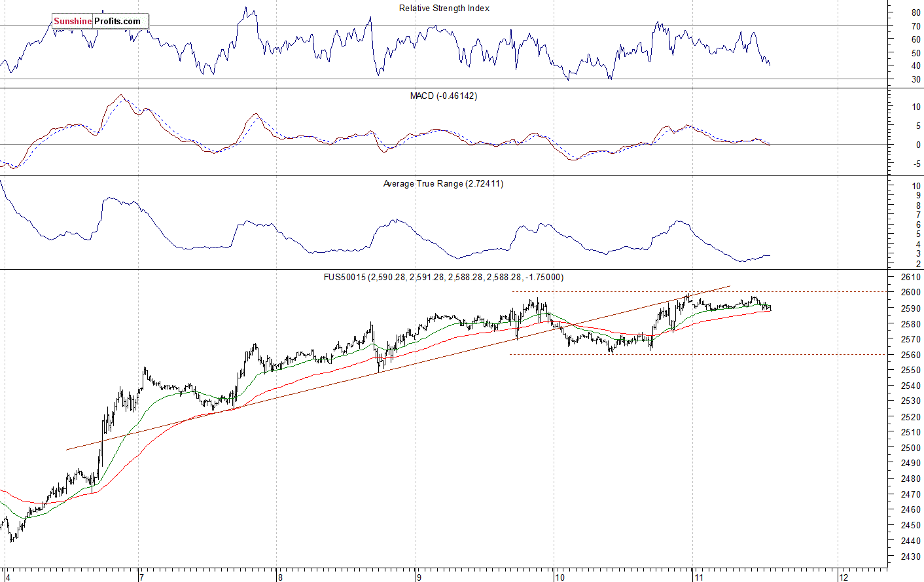Click the date label 7 on time axis
Image resolution: width=924 pixels, height=582 pixels.
coord(141,577)
